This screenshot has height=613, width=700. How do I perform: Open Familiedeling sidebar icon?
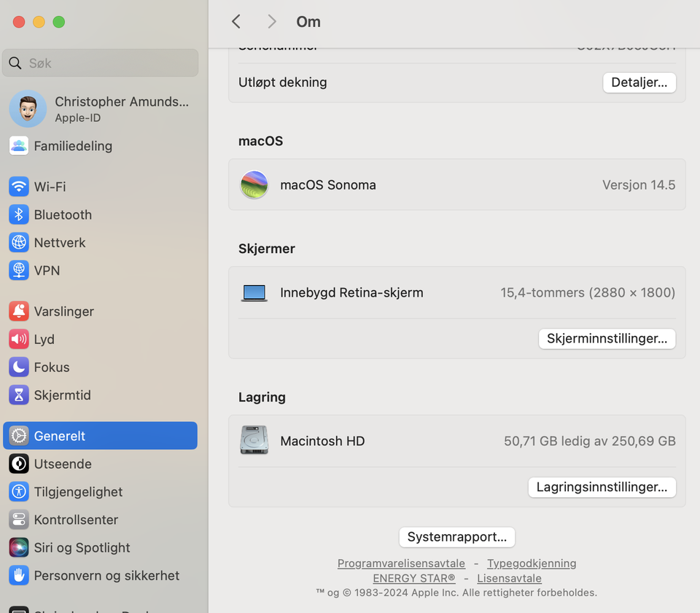(19, 146)
